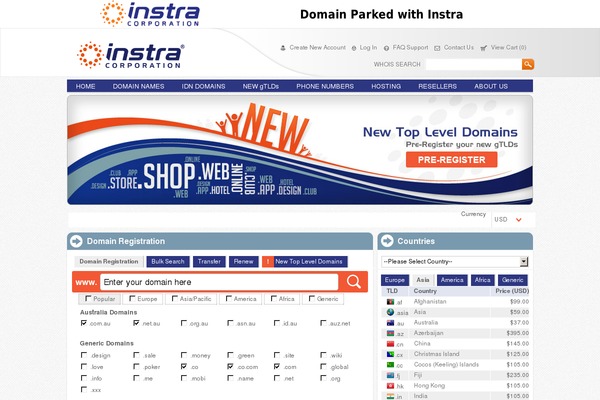Image resolution: width=600 pixels, height=400 pixels.
Task: Check the Popular filter checkbox
Action: coord(88,298)
